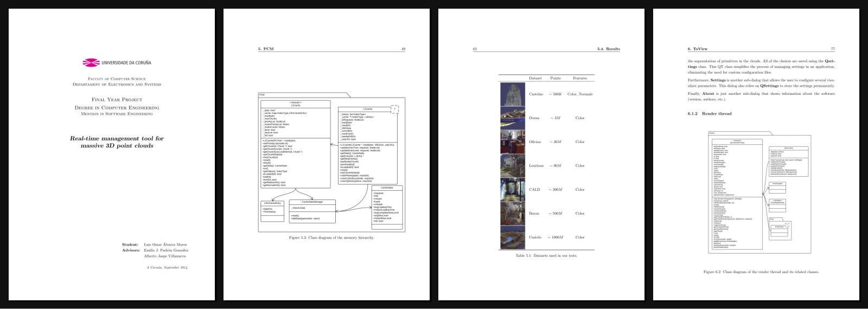Click the LRUCacheEntry class box

(x=272, y=211)
